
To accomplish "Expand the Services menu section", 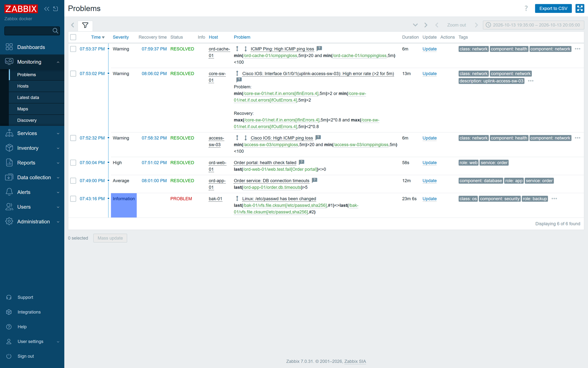I will point(32,133).
